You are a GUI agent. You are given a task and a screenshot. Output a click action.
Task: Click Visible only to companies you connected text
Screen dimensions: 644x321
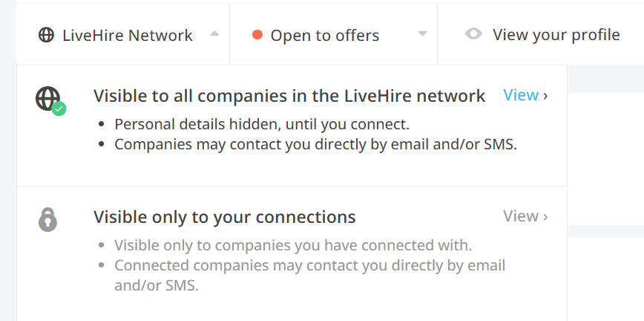click(293, 245)
